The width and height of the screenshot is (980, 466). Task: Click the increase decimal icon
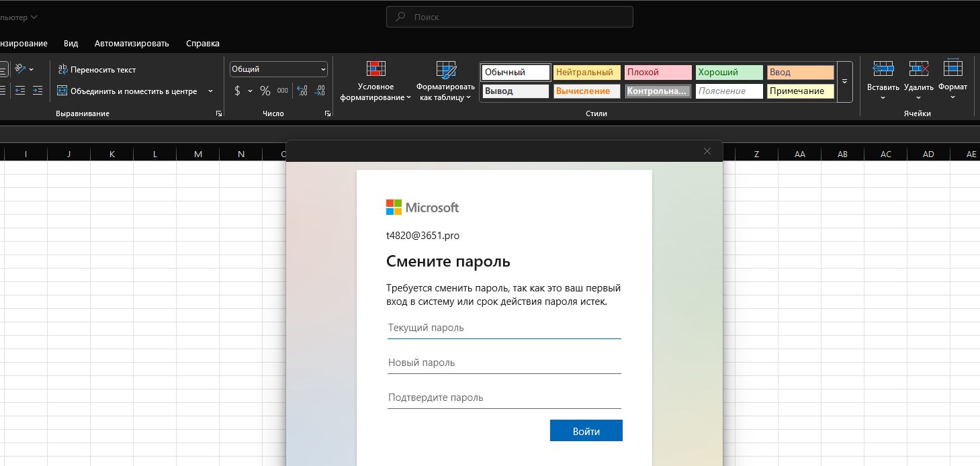[302, 91]
